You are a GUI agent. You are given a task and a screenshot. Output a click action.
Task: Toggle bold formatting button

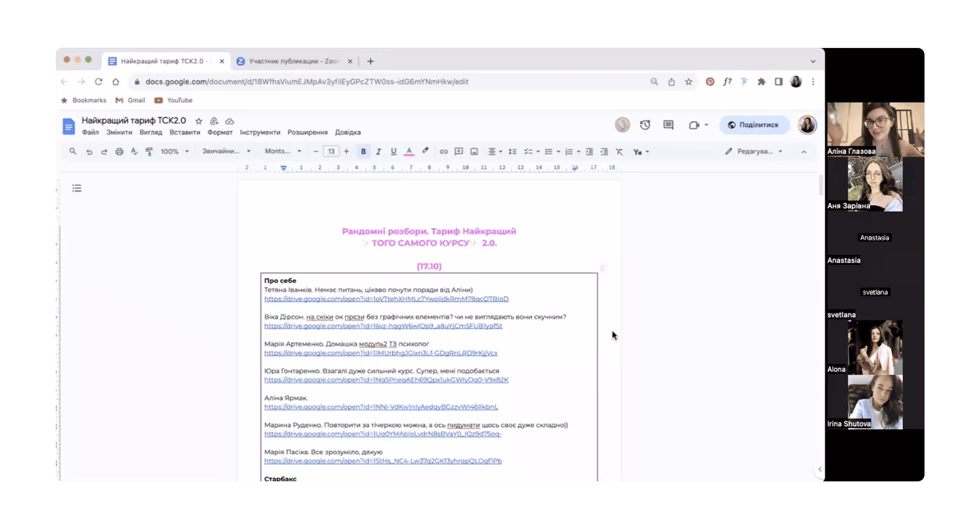click(x=363, y=152)
